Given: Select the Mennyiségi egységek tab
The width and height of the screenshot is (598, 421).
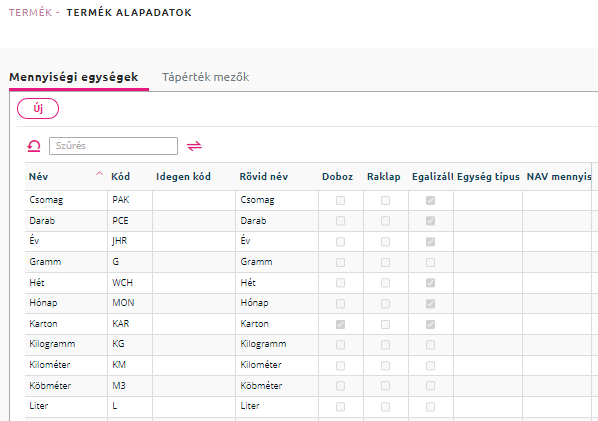Looking at the screenshot, I should [x=74, y=77].
